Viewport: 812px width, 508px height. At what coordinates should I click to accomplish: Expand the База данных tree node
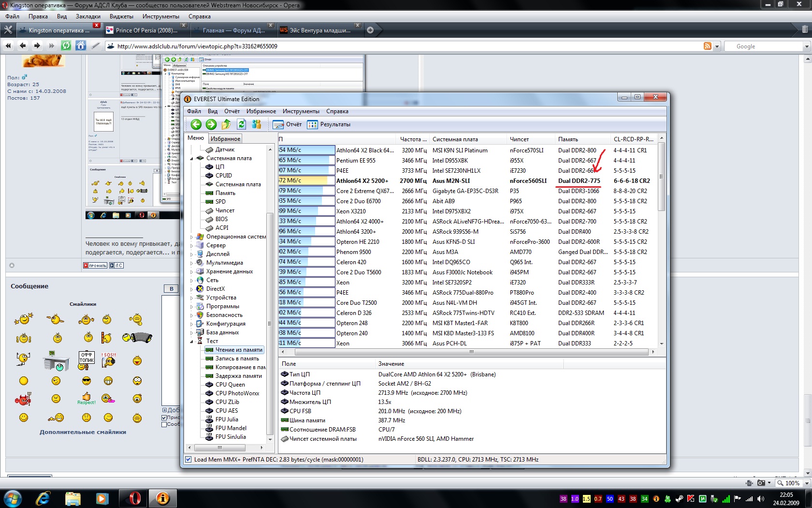point(191,333)
